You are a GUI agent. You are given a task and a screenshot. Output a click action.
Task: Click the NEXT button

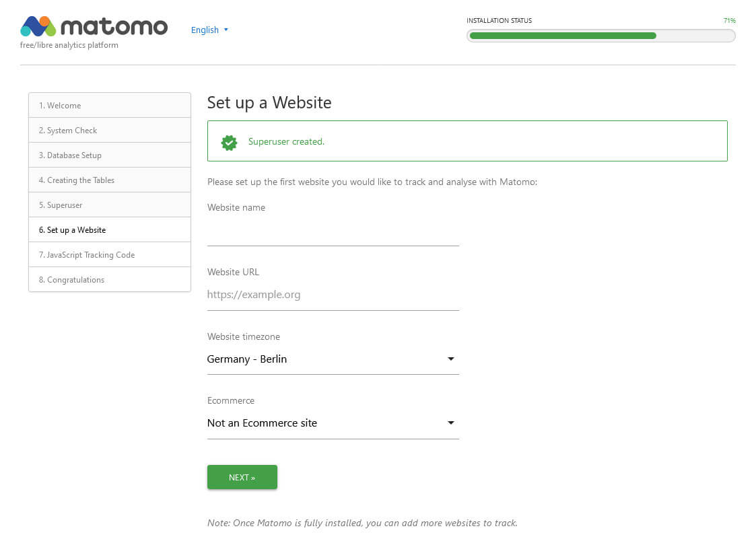pyautogui.click(x=242, y=477)
